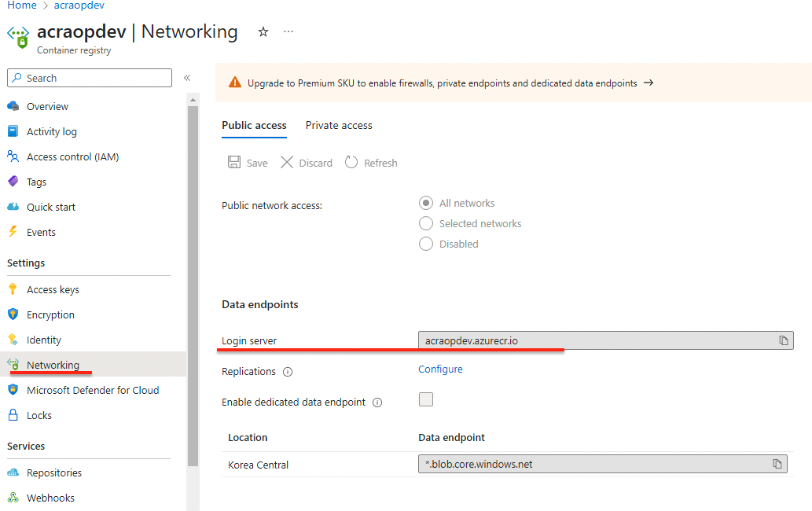
Task: Open Microsoft Defender for Cloud
Action: [x=94, y=390]
